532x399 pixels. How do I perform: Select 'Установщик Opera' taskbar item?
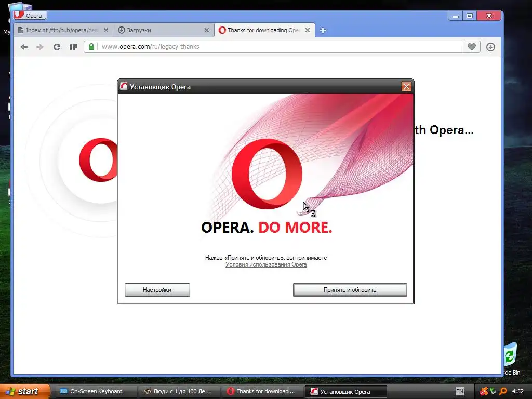click(345, 391)
